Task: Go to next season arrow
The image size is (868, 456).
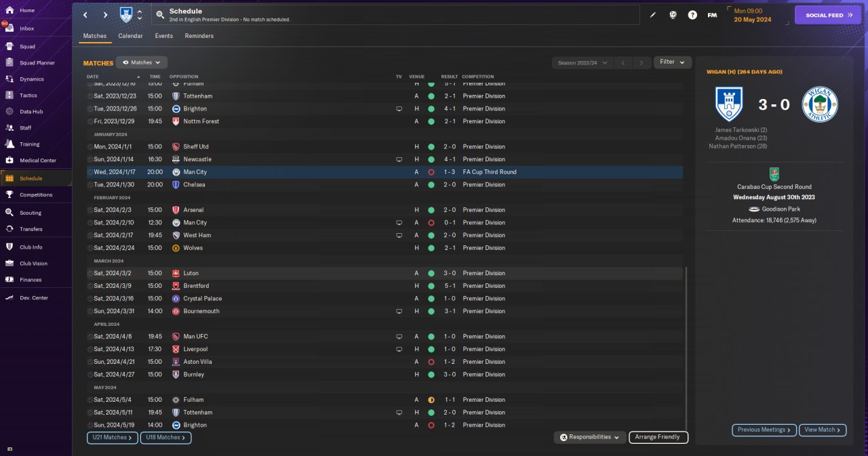Action: [642, 62]
